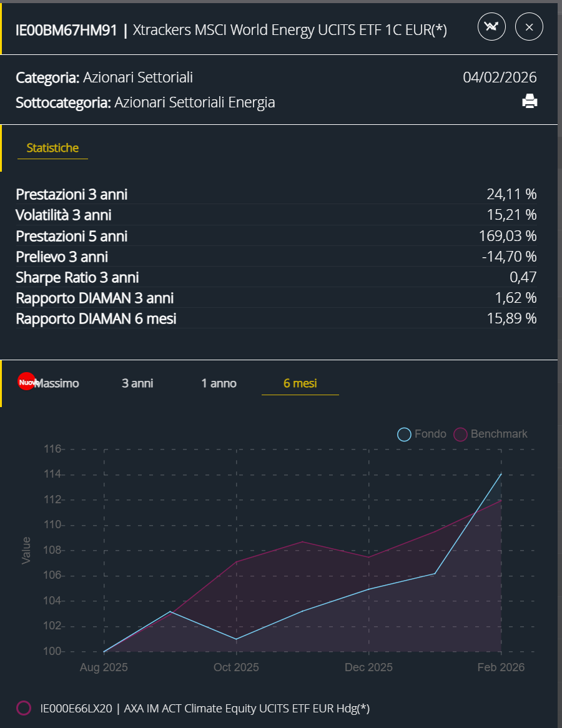Image resolution: width=562 pixels, height=728 pixels.
Task: Select the 3 anni chart period
Action: (x=137, y=383)
